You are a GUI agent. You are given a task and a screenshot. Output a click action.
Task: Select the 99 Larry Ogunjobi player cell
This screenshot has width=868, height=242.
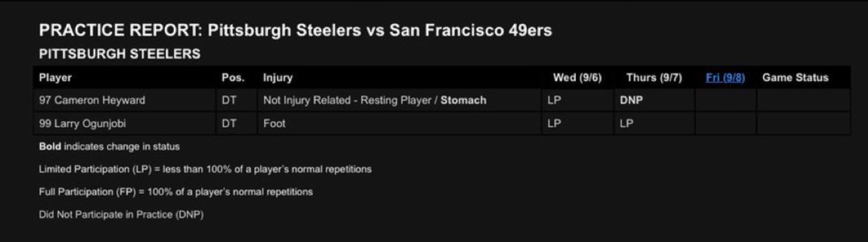pos(82,124)
